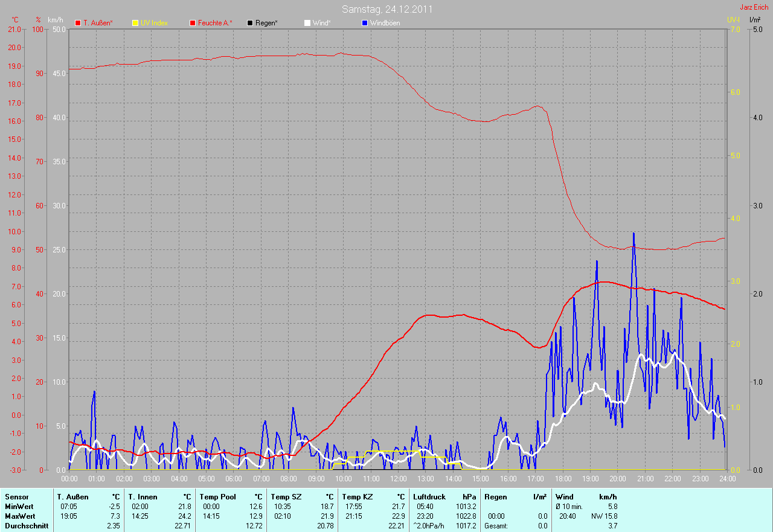Select the 'Feuchte A.*' legend label
This screenshot has height=532, width=773.
pyautogui.click(x=215, y=23)
